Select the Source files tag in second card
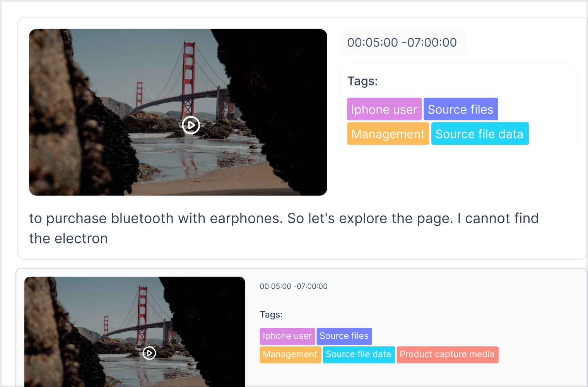This screenshot has width=588, height=387. point(344,336)
